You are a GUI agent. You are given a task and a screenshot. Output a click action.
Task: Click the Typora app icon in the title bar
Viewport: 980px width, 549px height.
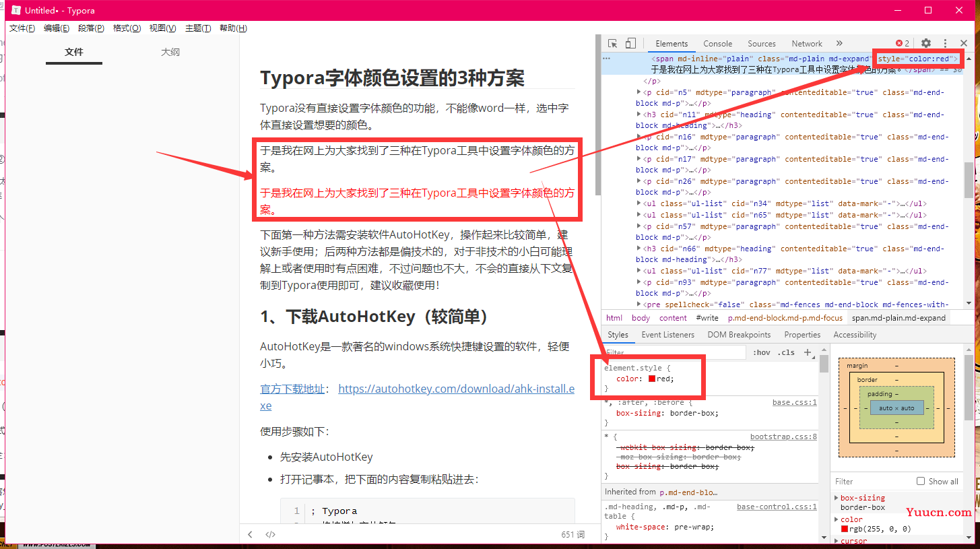click(15, 10)
